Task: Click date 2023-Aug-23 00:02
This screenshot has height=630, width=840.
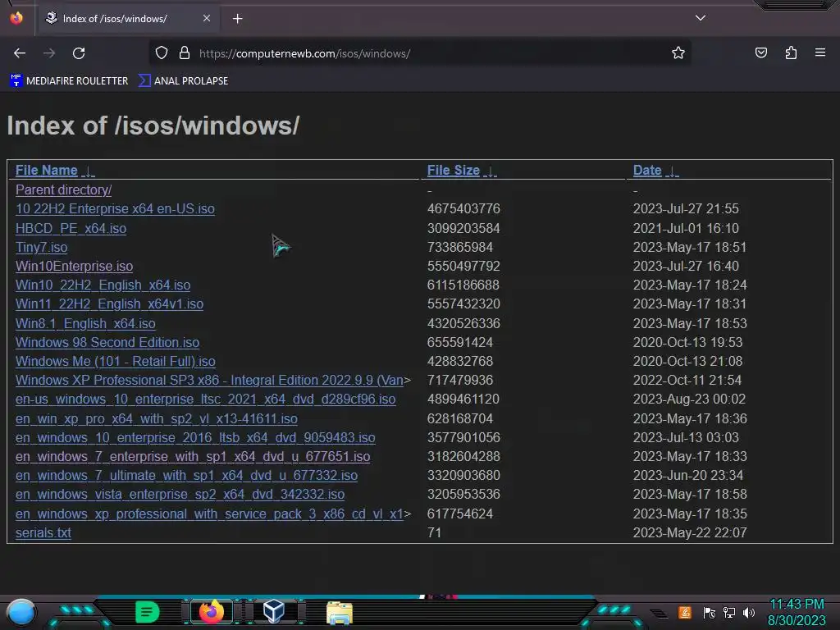Action: click(689, 399)
